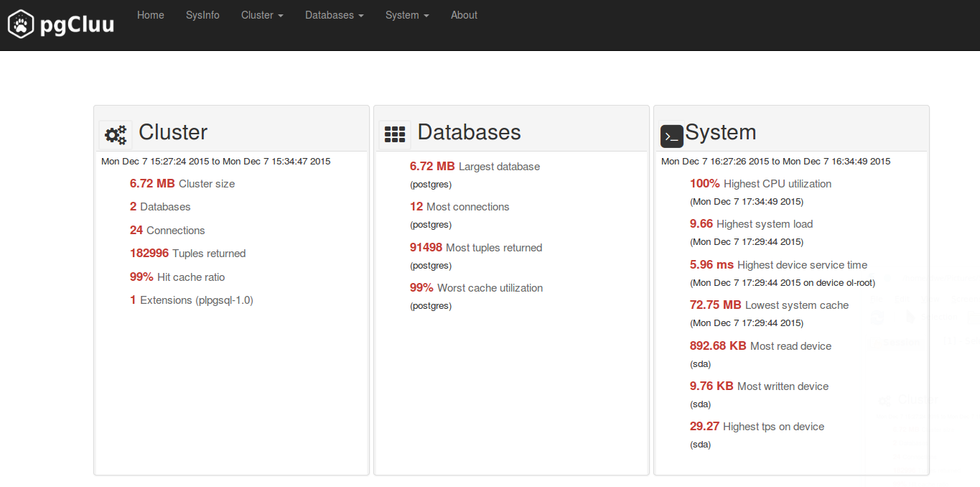
Task: Click (postgres) under Worst cache utilization
Action: 431,306
